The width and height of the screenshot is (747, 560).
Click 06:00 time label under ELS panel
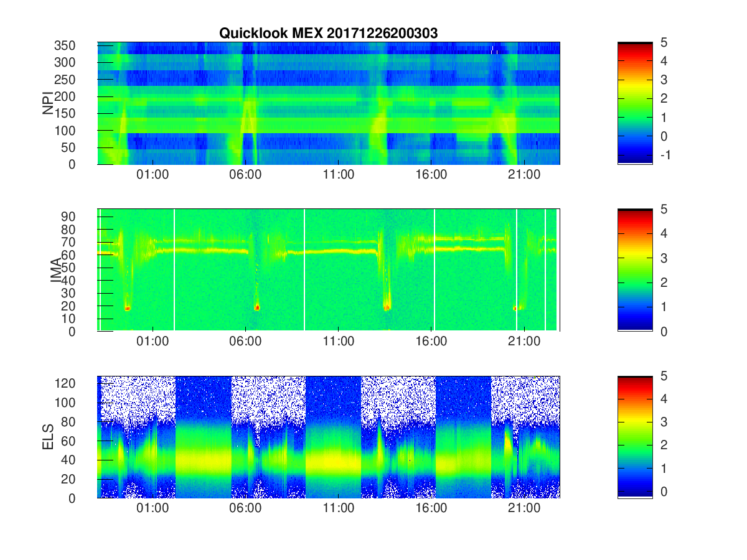tap(246, 508)
